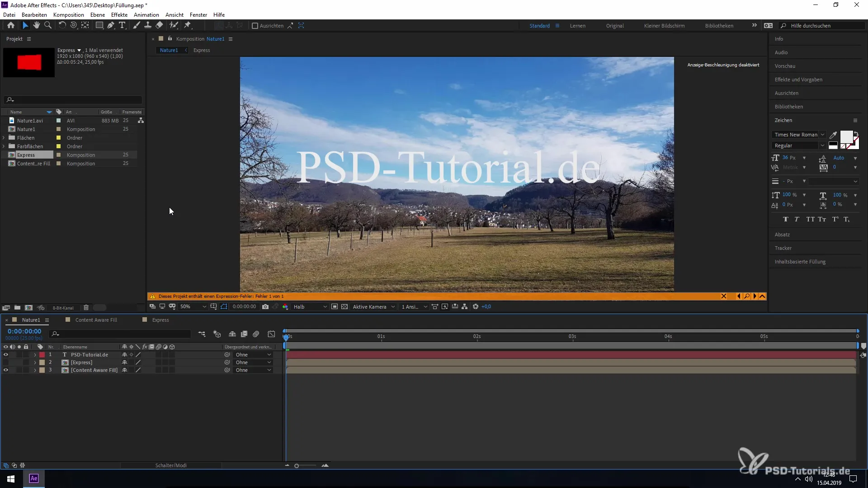The height and width of the screenshot is (488, 868).
Task: Toggle transparency grid in viewer
Action: (x=344, y=306)
